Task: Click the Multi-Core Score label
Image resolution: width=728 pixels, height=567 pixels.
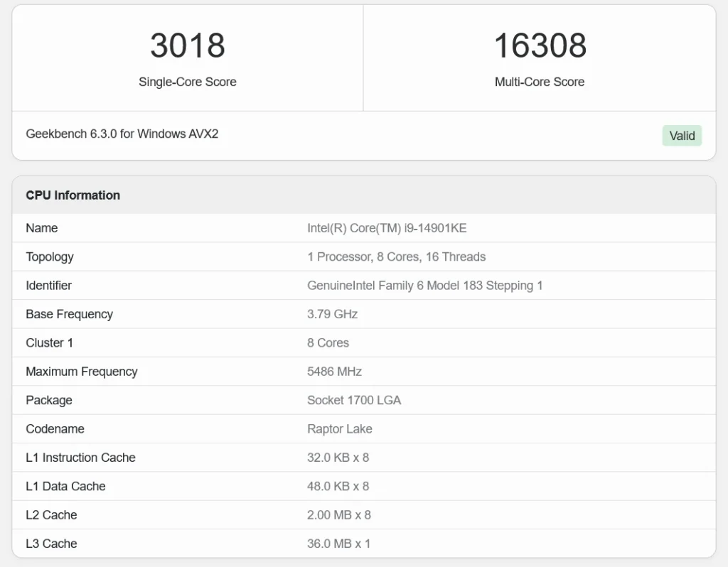Action: [x=540, y=82]
